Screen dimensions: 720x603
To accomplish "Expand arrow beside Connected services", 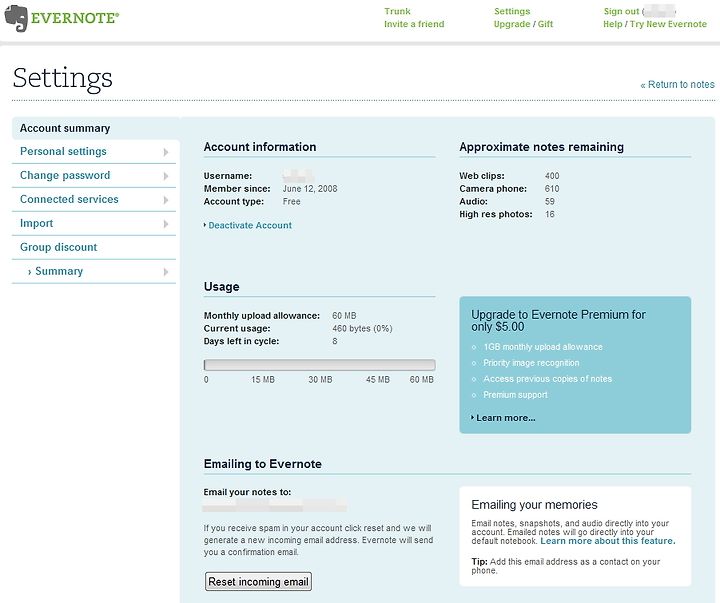I will [x=166, y=200].
